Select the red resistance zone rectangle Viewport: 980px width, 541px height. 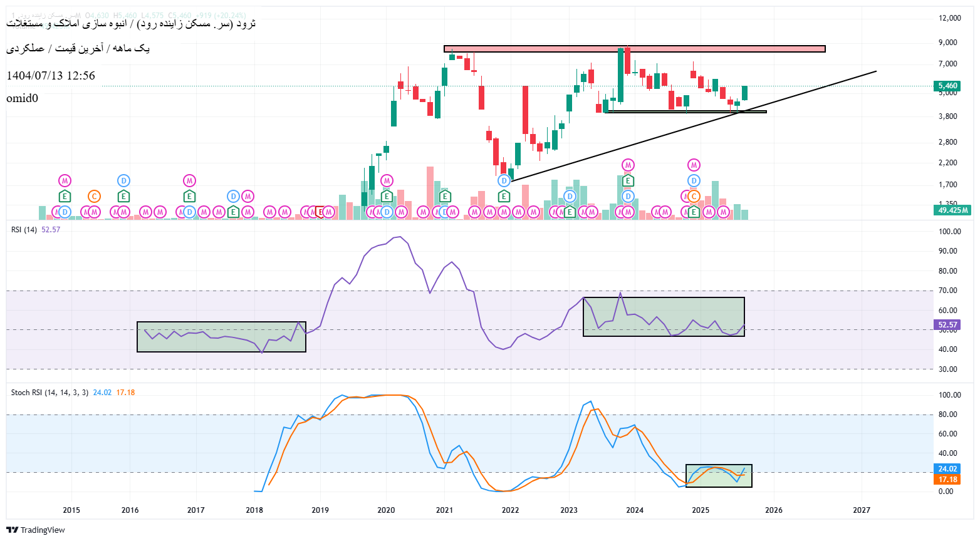(x=634, y=49)
